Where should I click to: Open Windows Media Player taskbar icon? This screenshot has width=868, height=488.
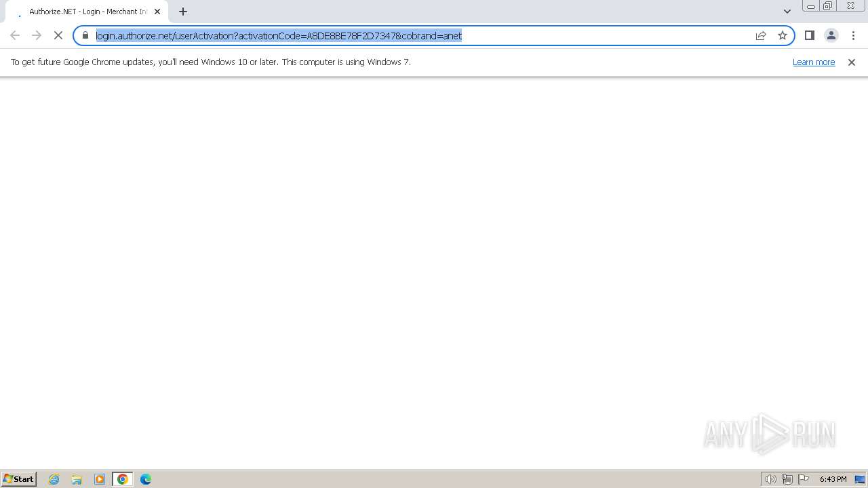[100, 479]
